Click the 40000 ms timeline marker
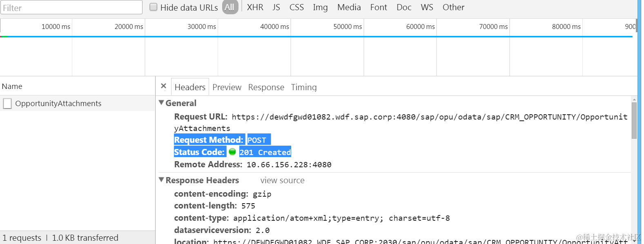644x244 pixels. 274,27
